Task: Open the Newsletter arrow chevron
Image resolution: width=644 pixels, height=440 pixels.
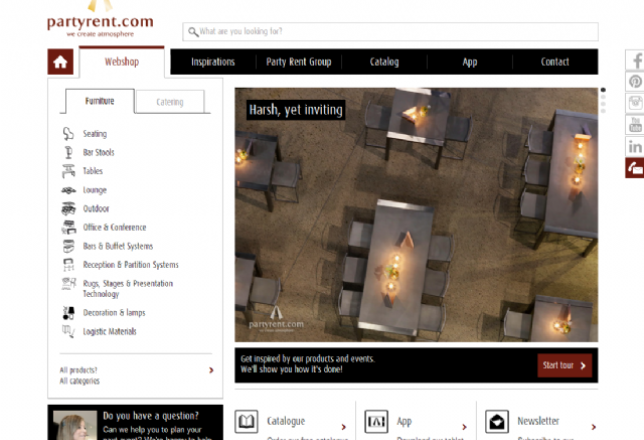Action: [594, 427]
